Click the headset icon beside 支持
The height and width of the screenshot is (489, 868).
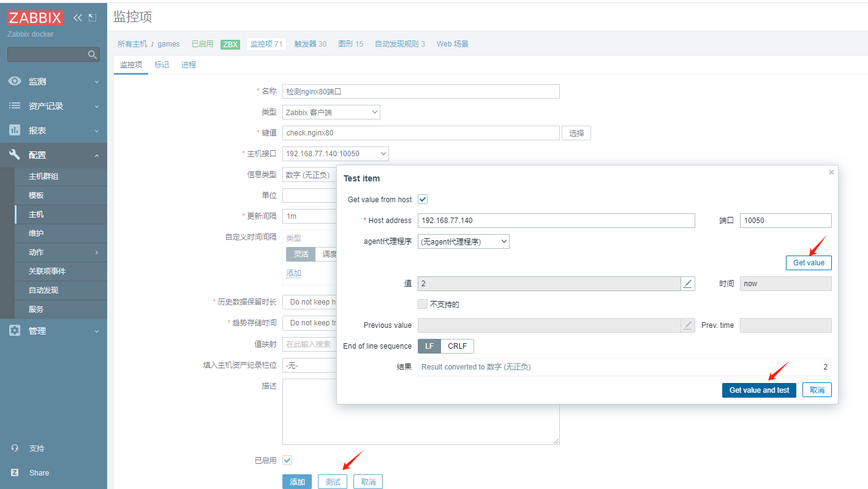tap(15, 448)
